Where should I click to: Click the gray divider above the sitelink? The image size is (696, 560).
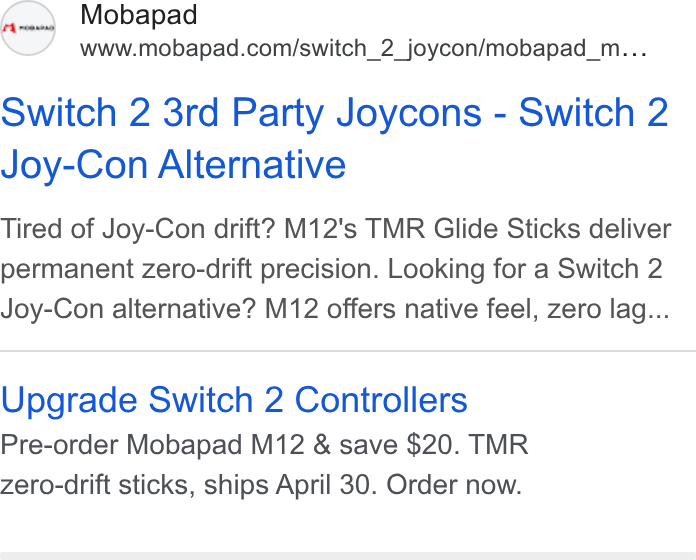pyautogui.click(x=348, y=351)
